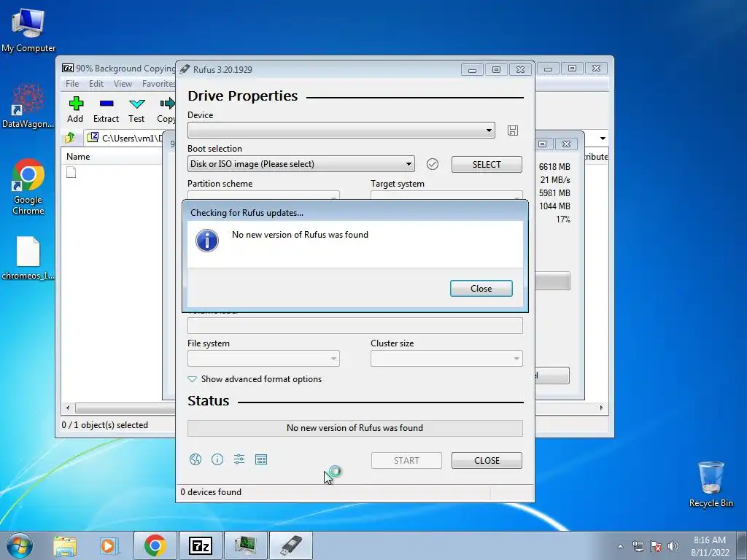The height and width of the screenshot is (560, 747).
Task: Open Google Chrome desktop shortcut
Action: (x=28, y=187)
